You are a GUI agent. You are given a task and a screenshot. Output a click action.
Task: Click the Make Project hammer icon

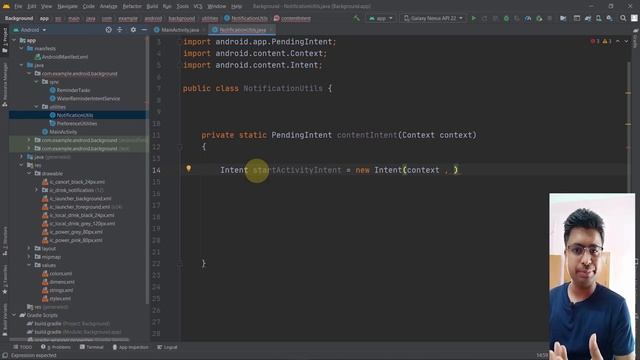[356, 18]
